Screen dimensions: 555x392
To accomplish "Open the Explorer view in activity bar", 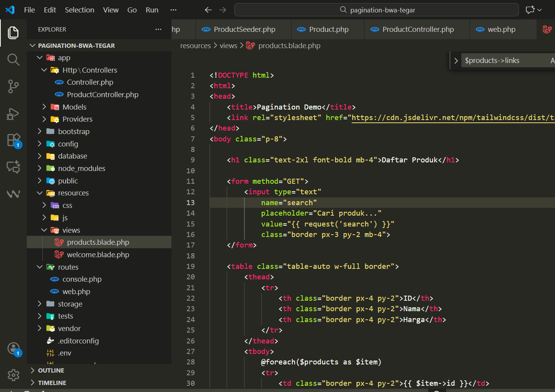I will pos(13,33).
